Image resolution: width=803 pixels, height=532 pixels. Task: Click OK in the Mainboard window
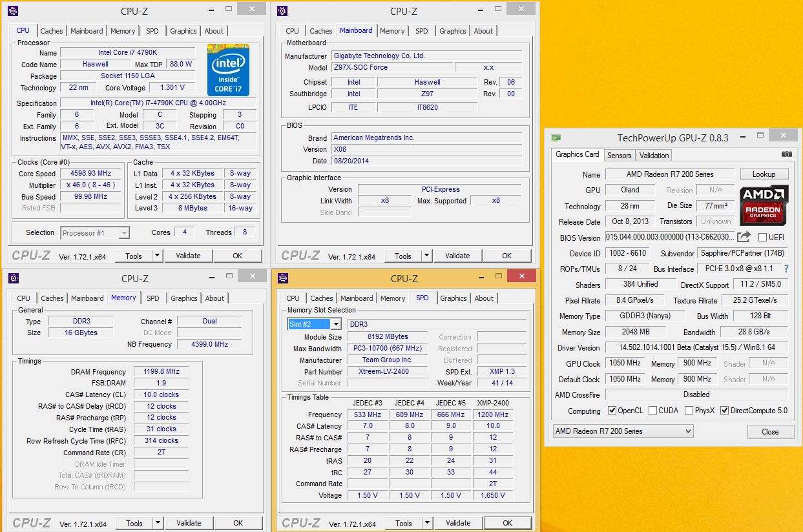pos(507,256)
